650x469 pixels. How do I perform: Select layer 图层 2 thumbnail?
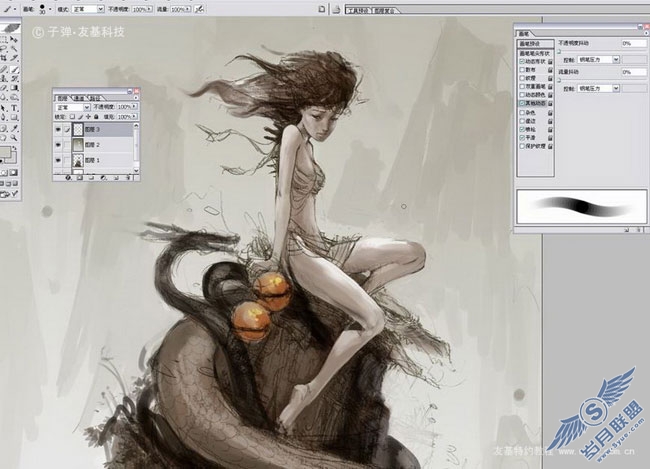tap(78, 145)
